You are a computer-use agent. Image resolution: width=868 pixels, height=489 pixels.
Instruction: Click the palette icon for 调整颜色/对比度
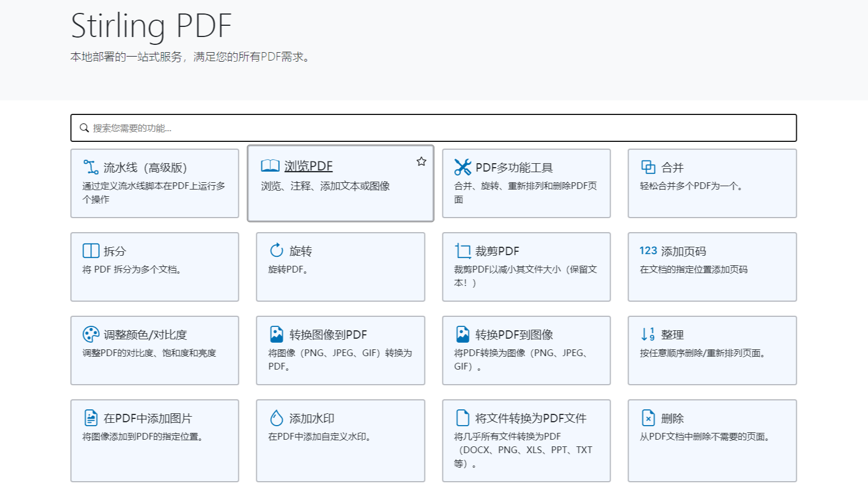(x=91, y=334)
